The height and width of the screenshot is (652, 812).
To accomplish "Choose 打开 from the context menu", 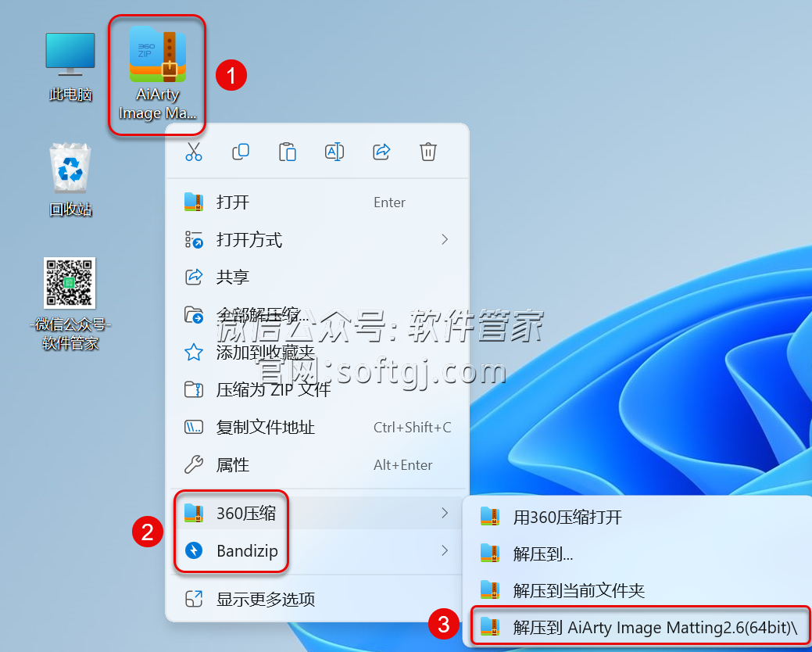I will 317,202.
